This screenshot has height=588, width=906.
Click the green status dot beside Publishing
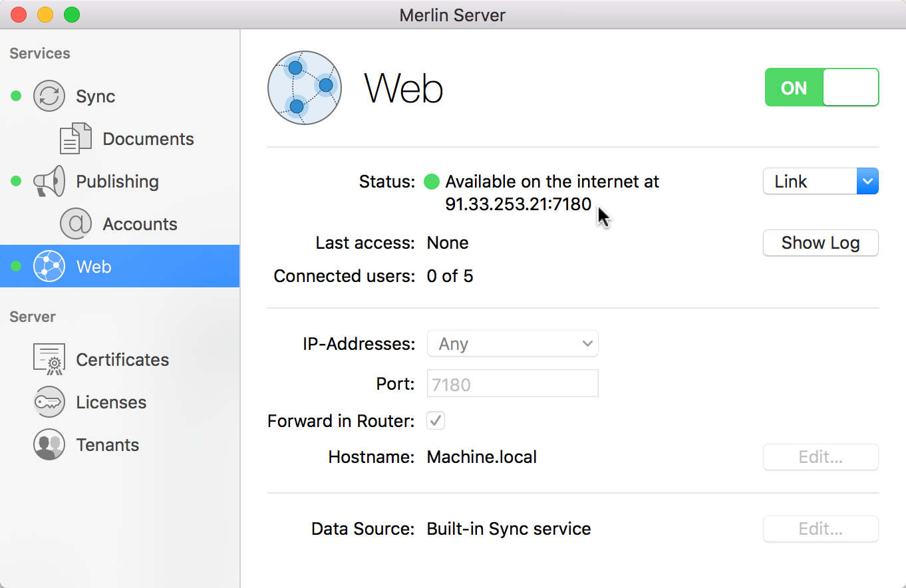coord(17,181)
